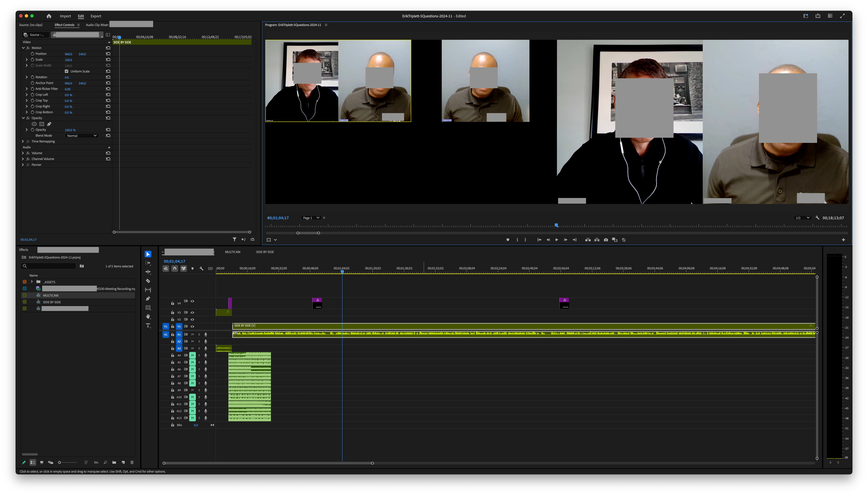This screenshot has width=868, height=495.
Task: Select the Pen tool in toolbar
Action: point(148,299)
